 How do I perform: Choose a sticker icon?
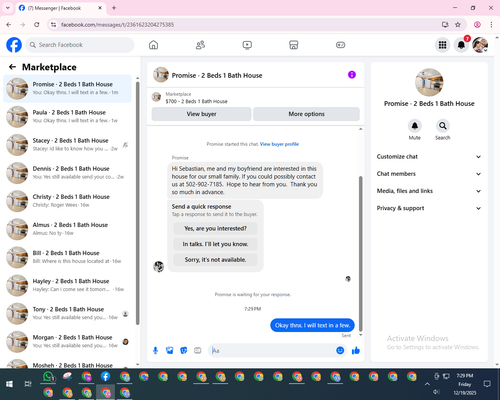(x=184, y=350)
